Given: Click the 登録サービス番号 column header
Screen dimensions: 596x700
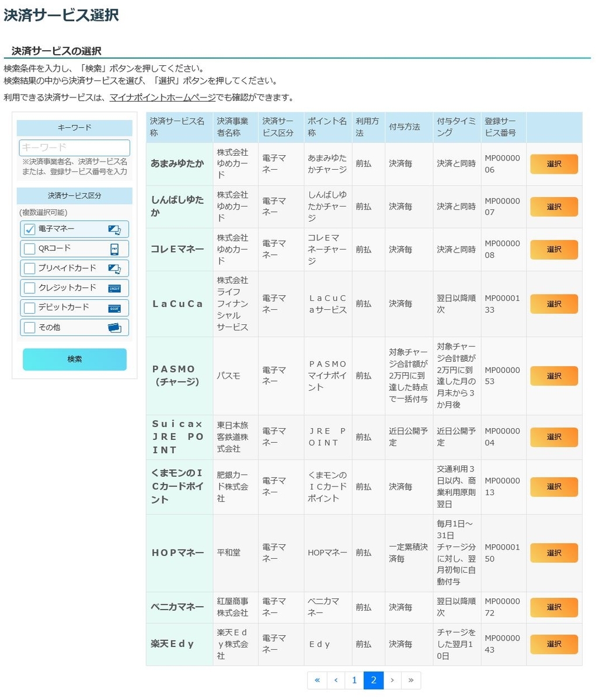Looking at the screenshot, I should (x=504, y=127).
